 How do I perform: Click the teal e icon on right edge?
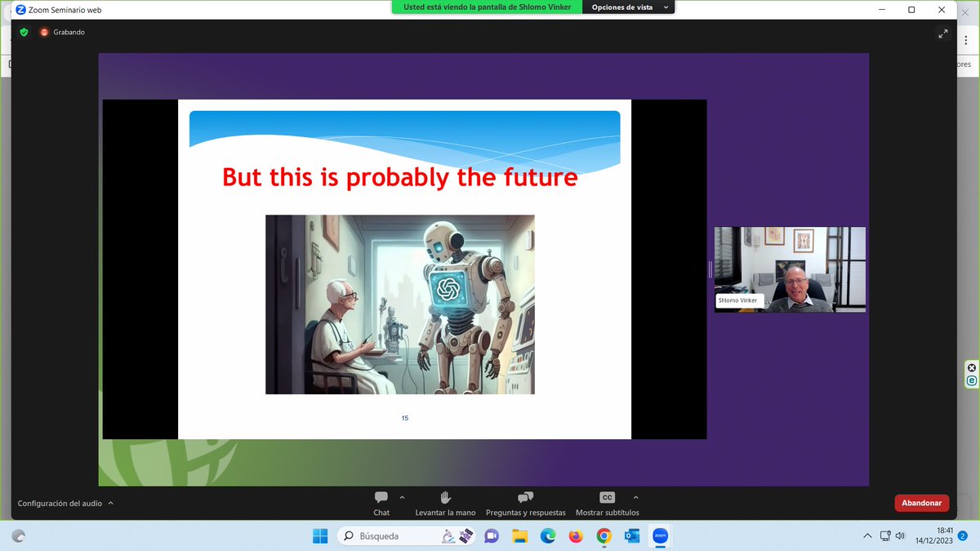click(x=972, y=380)
